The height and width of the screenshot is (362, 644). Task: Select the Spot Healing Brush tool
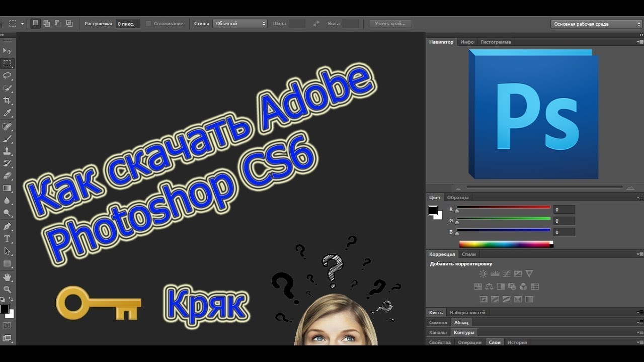pyautogui.click(x=7, y=127)
